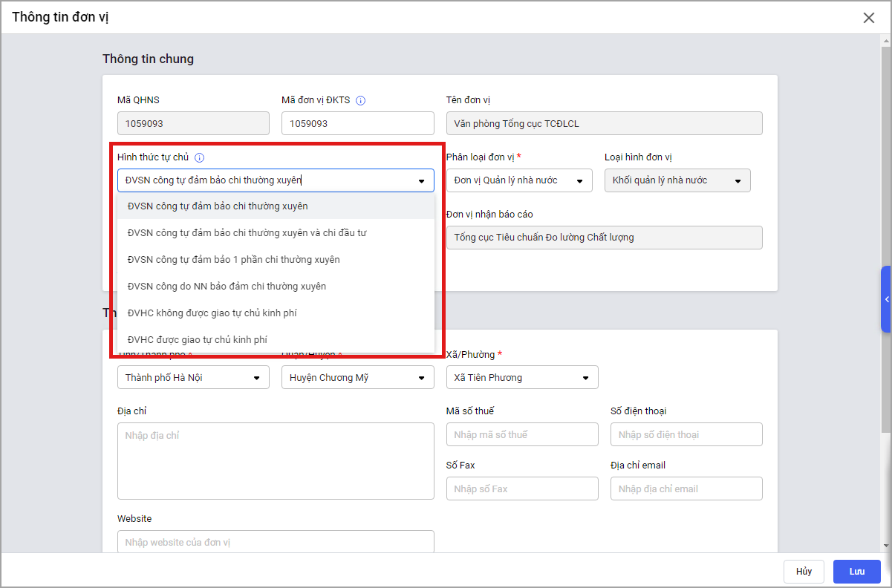The image size is (892, 588).
Task: Expand the blue side panel handle
Action: [886, 299]
